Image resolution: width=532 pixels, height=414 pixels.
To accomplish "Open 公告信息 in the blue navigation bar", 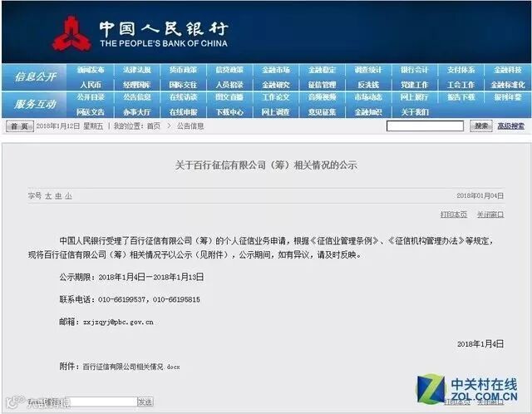I will [x=136, y=97].
